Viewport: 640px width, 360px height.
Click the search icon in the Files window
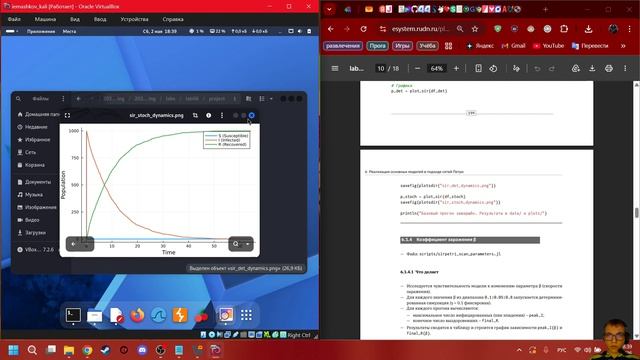click(x=18, y=98)
